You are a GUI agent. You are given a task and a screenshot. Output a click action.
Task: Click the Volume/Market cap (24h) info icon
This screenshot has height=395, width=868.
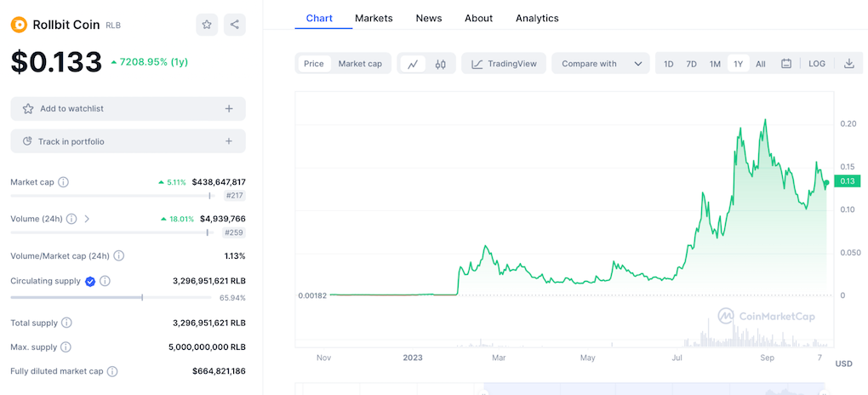coord(119,256)
